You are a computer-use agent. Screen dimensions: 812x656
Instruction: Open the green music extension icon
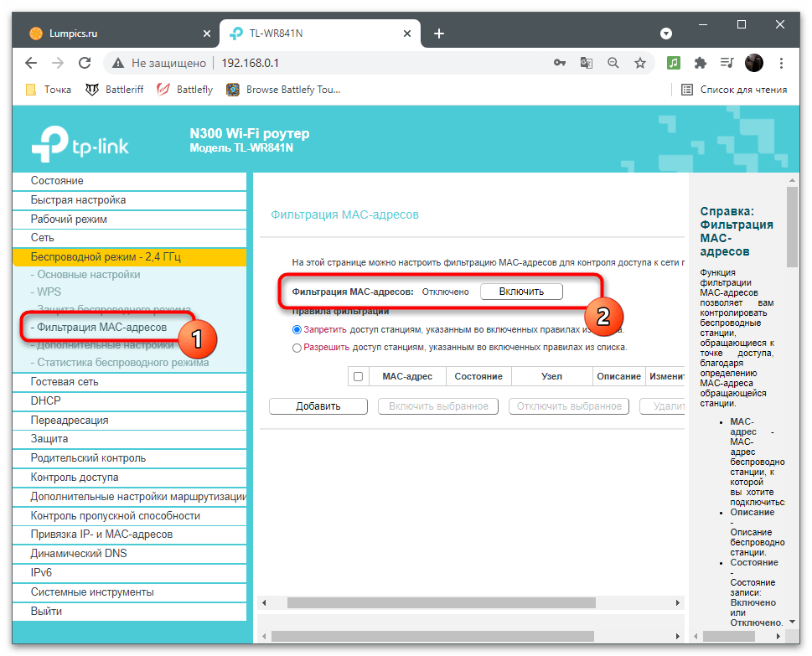click(673, 63)
